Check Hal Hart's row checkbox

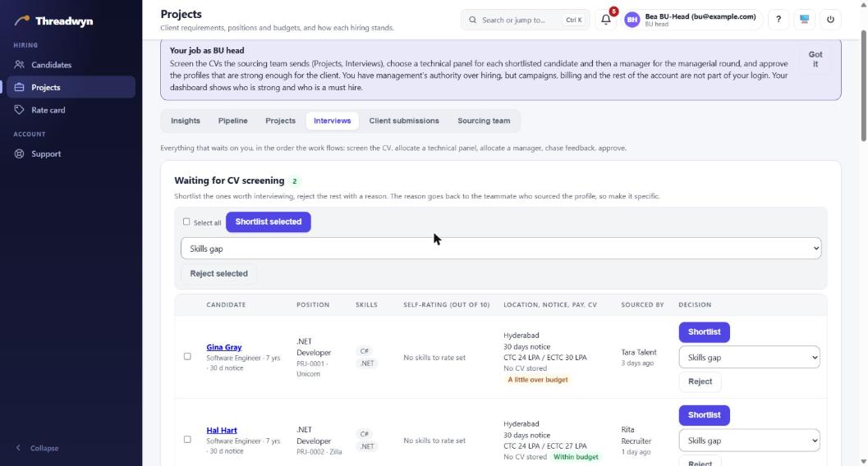click(x=187, y=440)
